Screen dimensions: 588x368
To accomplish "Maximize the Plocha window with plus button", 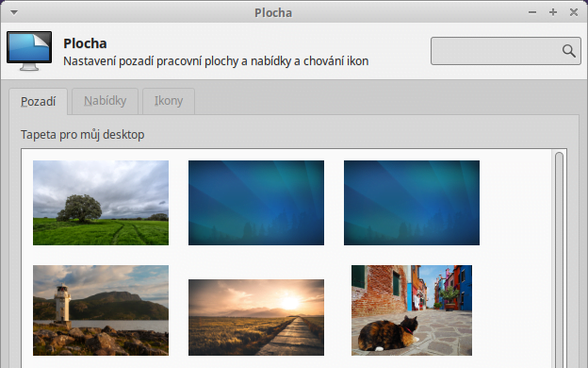I will coord(553,12).
